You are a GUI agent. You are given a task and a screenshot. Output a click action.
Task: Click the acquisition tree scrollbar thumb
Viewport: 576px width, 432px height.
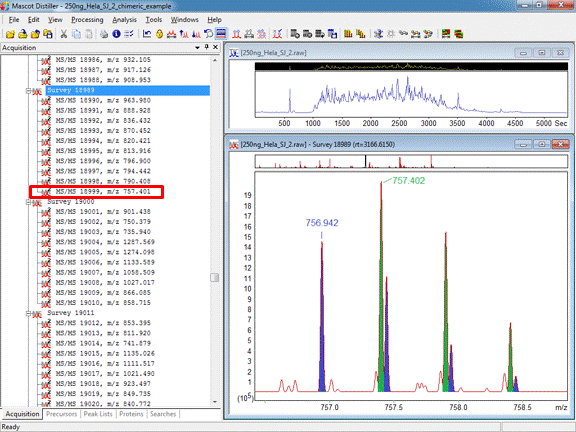215,277
